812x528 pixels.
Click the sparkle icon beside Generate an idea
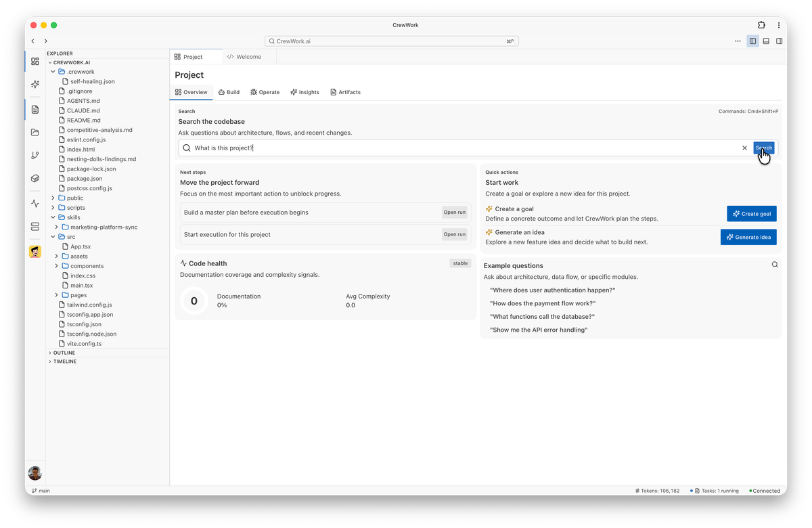click(489, 232)
